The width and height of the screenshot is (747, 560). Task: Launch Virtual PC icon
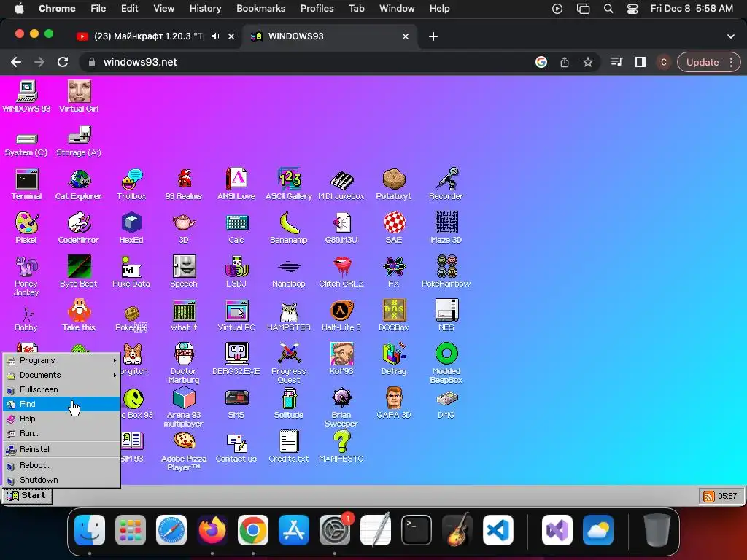pos(236,316)
